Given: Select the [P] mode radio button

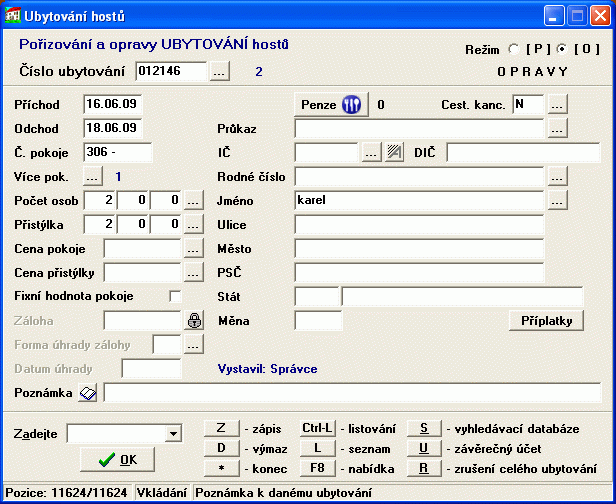Looking at the screenshot, I should pos(513,49).
